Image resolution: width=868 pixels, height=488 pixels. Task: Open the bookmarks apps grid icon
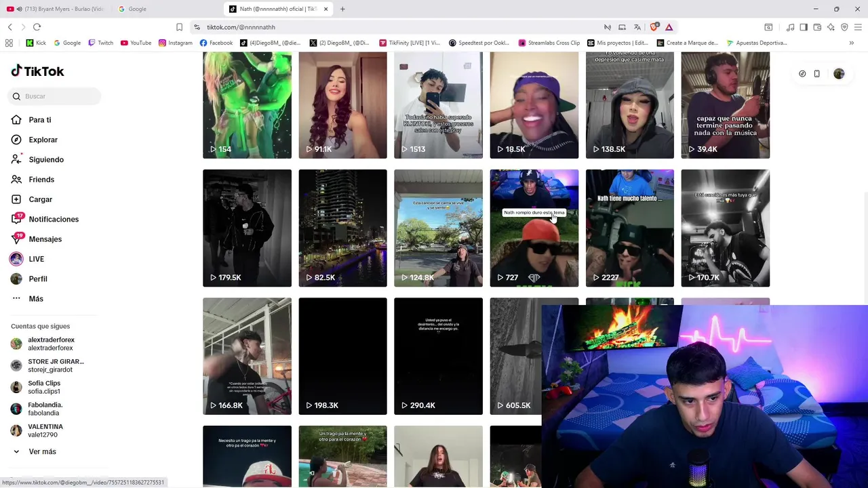[x=9, y=43]
